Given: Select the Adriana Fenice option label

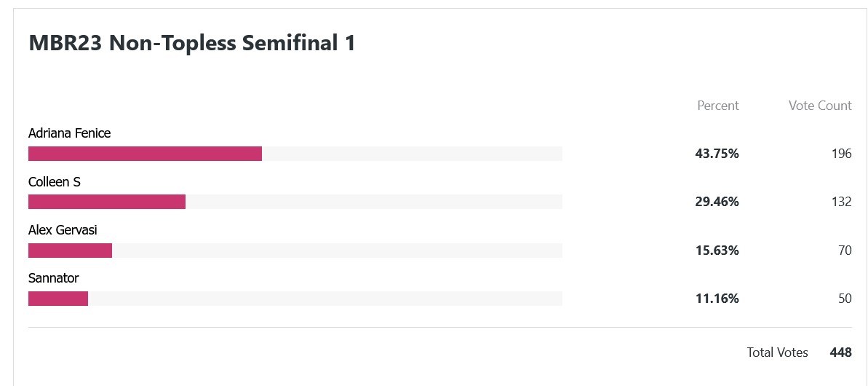Looking at the screenshot, I should coord(69,133).
